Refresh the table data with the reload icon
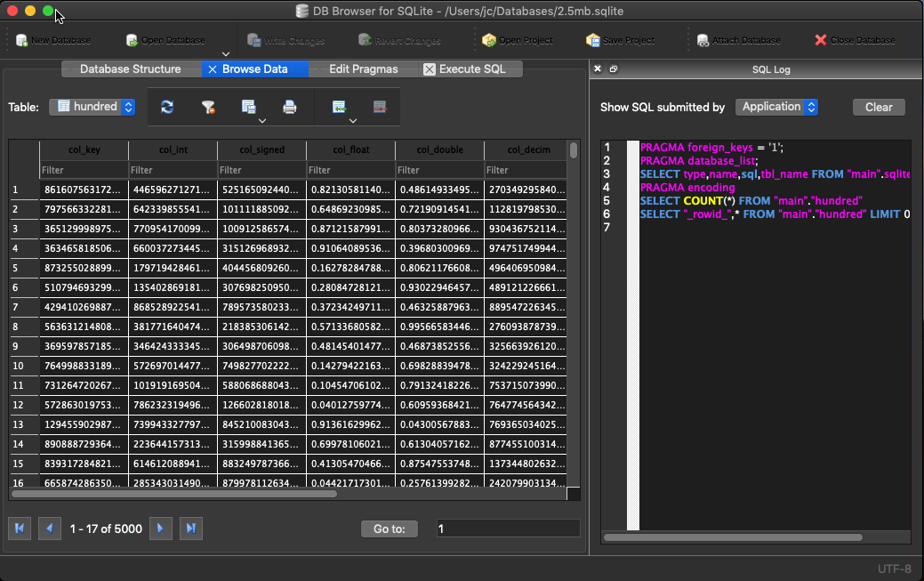The height and width of the screenshot is (581, 924). (x=167, y=107)
